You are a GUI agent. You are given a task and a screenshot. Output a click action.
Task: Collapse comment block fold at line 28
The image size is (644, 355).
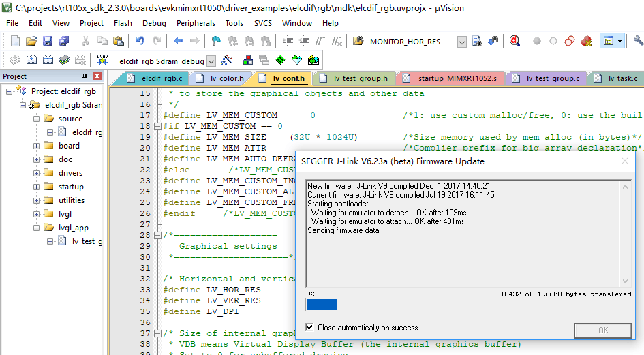tap(157, 235)
